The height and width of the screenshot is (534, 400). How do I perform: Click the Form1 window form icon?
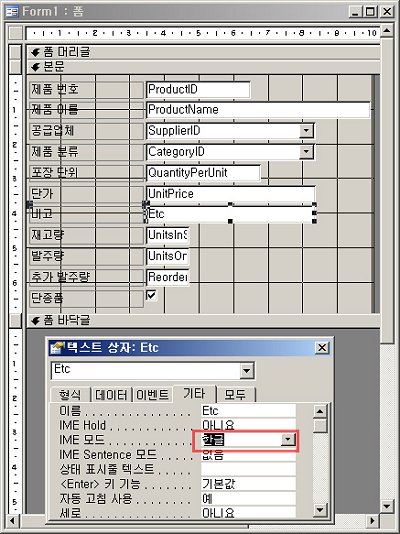[12, 12]
